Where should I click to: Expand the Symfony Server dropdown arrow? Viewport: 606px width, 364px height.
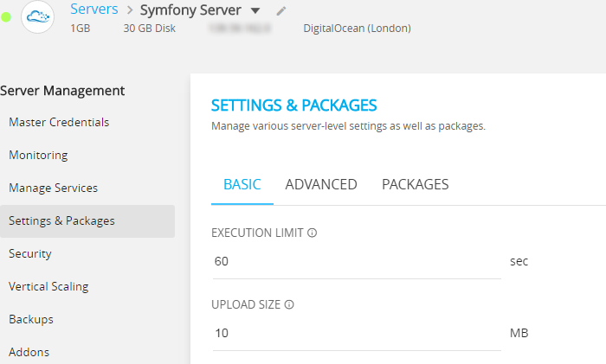click(x=255, y=11)
